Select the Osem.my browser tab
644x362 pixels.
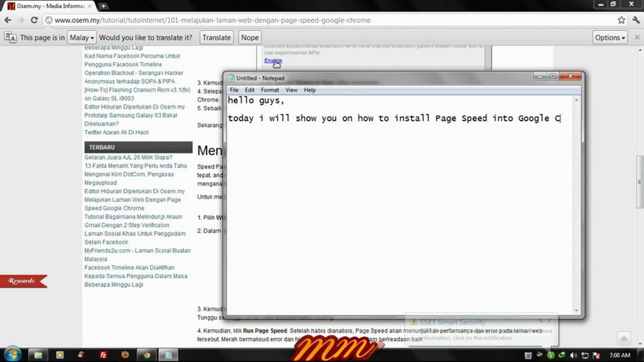click(x=50, y=6)
